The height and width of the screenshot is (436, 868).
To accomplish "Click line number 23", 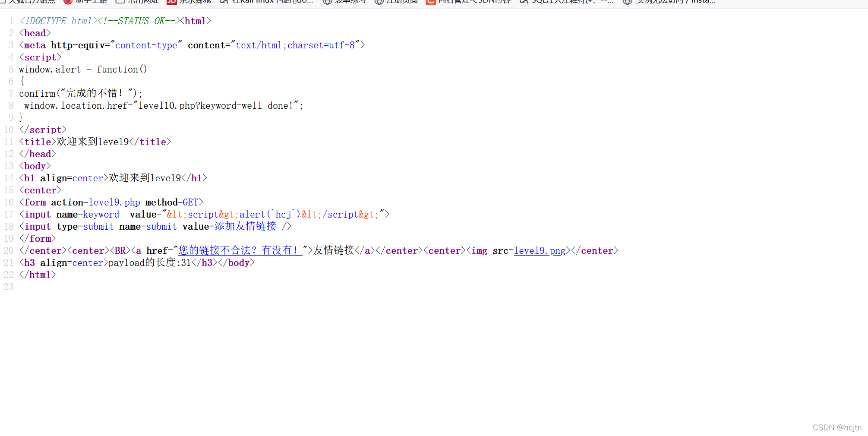I will 9,287.
